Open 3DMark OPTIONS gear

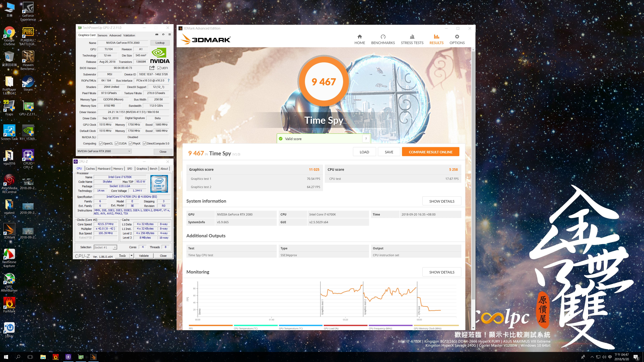457,40
